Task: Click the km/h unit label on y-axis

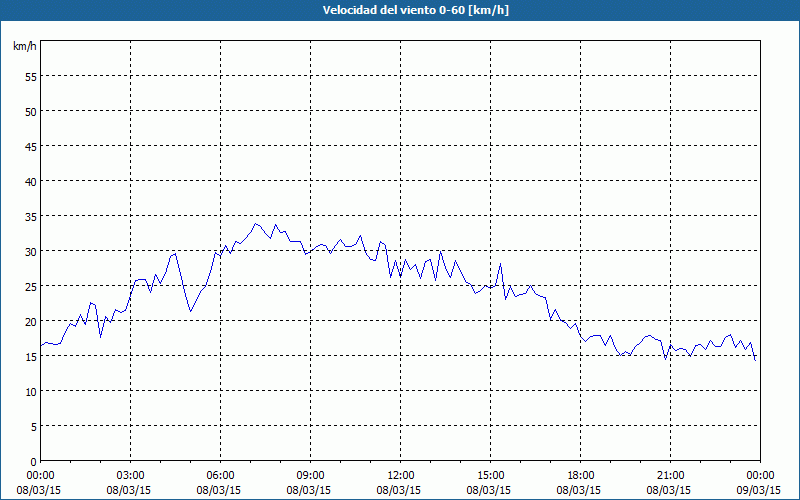Action: 25,46
